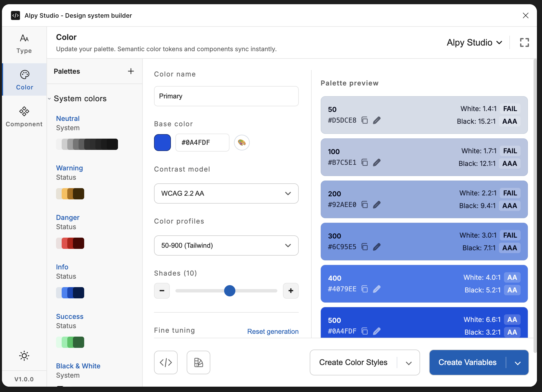
Task: Open the Component section in the sidebar
Action: click(x=24, y=116)
